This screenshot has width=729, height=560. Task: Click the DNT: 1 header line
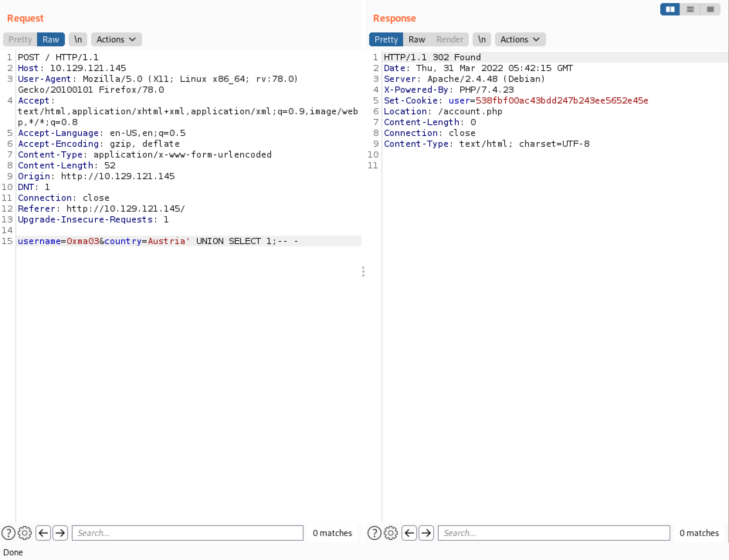[x=34, y=187]
